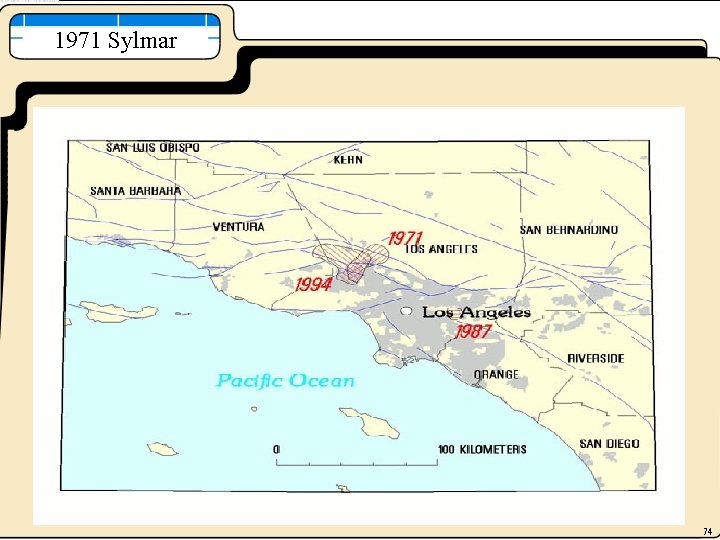Viewport: 720px width, 540px height.
Task: Click the Los Angeles city marker circle
Action: pyautogui.click(x=406, y=311)
